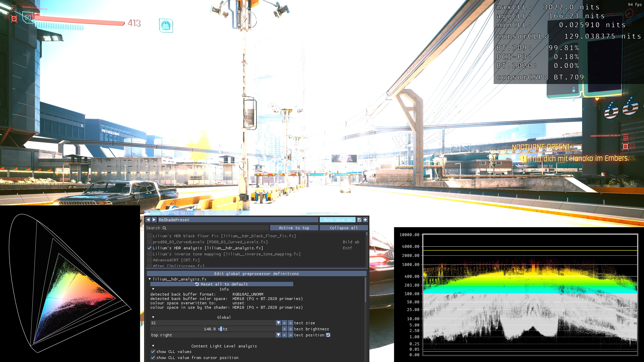The width and height of the screenshot is (644, 362).
Task: Click the save preset floppy disk icon
Action: click(359, 220)
